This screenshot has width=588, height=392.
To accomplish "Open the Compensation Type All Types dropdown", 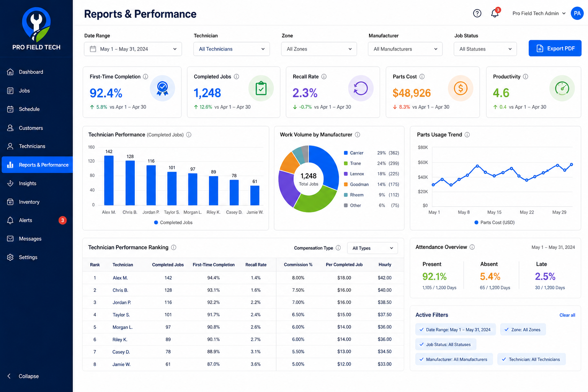I will click(372, 248).
